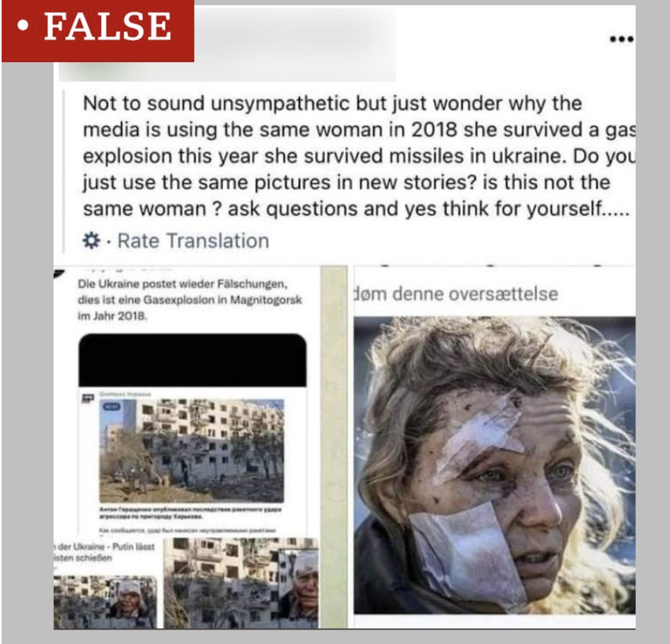Click the 'døm denne oversættelse' text
This screenshot has width=670, height=644.
coord(456,294)
